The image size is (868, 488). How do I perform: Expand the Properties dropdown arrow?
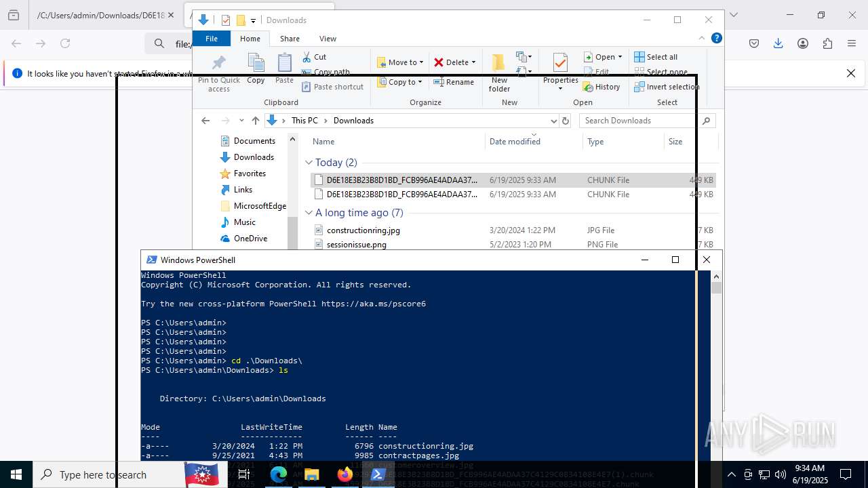[x=560, y=89]
